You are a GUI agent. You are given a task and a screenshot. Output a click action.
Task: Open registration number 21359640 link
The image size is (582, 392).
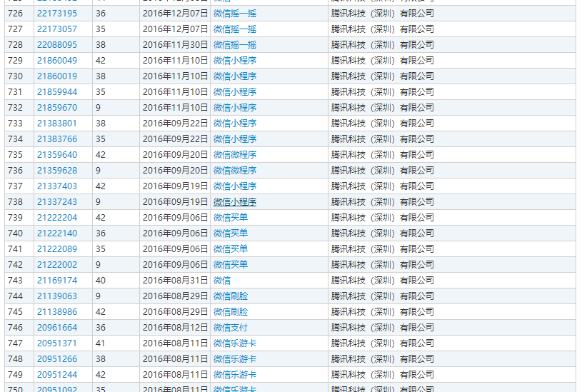click(x=57, y=155)
